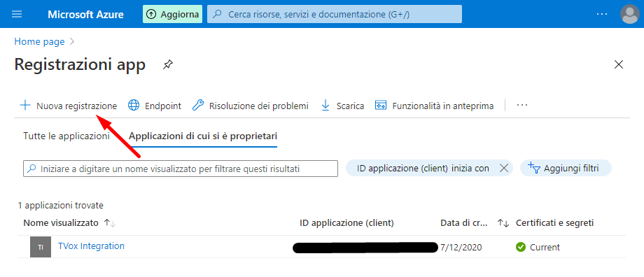
Task: Pin the Registrazioni app page
Action: (x=167, y=64)
